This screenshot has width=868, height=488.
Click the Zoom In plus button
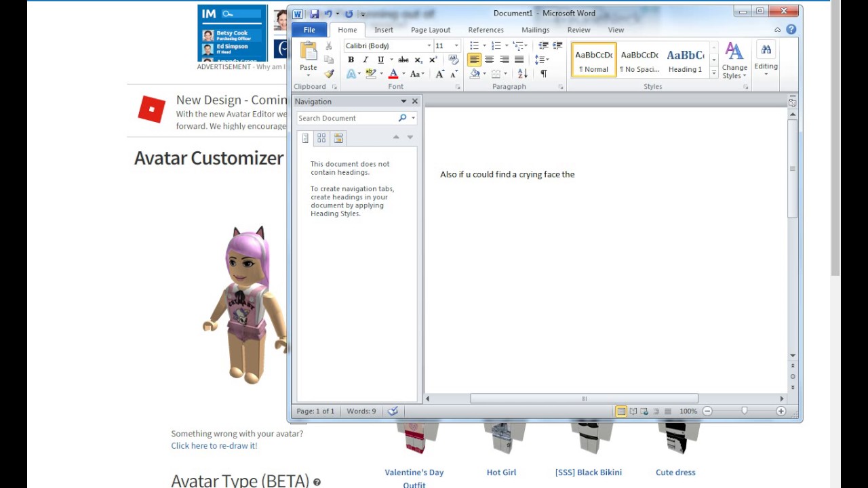(x=781, y=411)
